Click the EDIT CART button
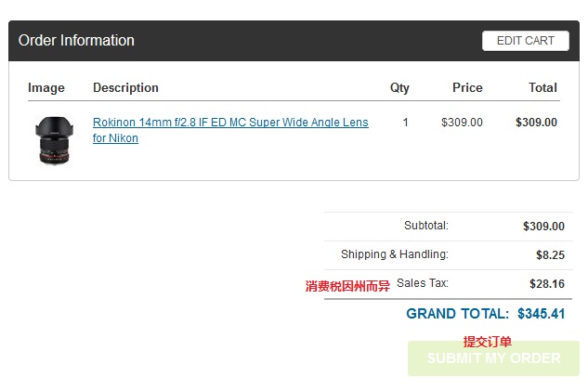This screenshot has width=588, height=390. pyautogui.click(x=526, y=41)
